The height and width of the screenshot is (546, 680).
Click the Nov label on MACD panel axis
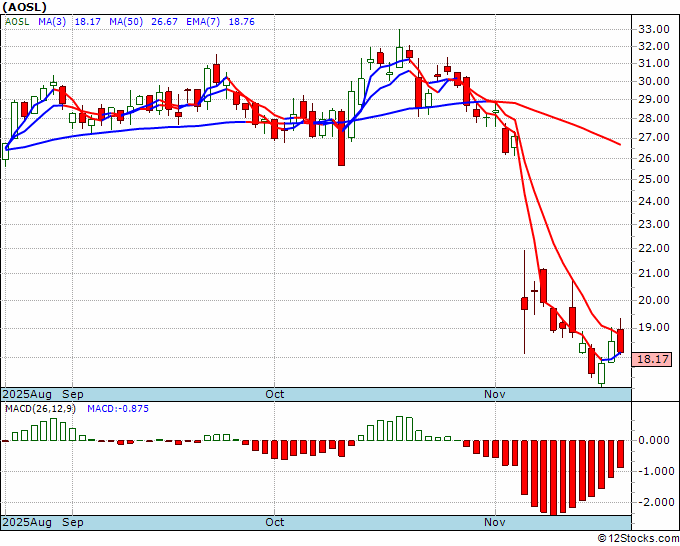click(x=494, y=522)
